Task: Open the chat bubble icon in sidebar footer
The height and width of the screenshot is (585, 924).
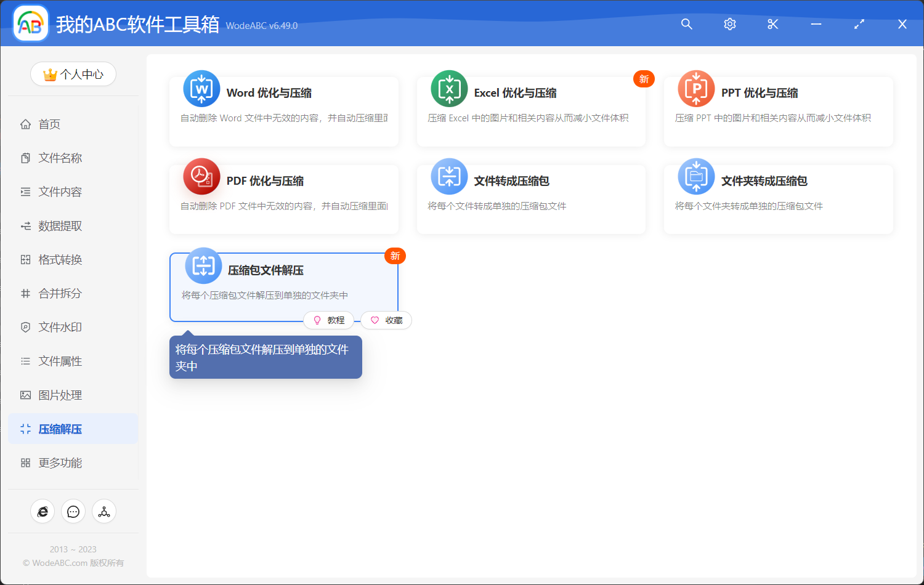Action: [73, 512]
